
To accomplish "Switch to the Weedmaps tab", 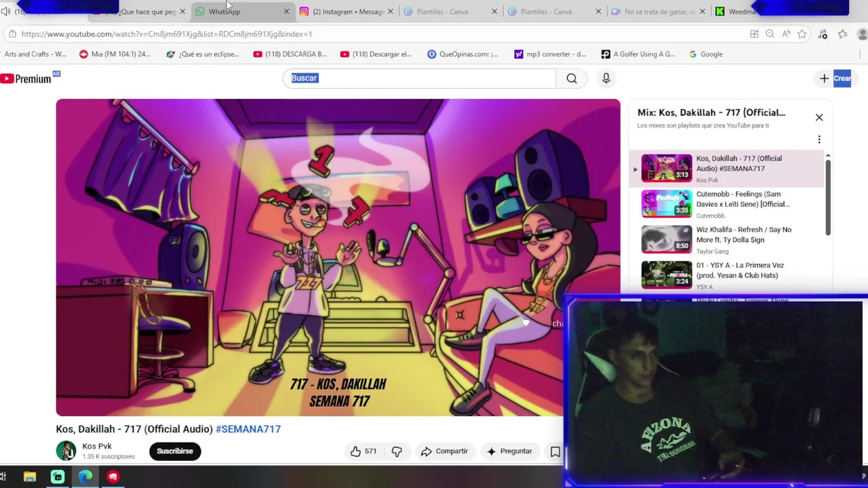I will pos(736,12).
